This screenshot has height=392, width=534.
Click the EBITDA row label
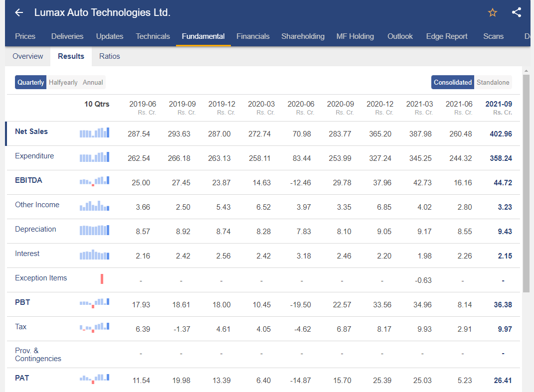(x=28, y=180)
